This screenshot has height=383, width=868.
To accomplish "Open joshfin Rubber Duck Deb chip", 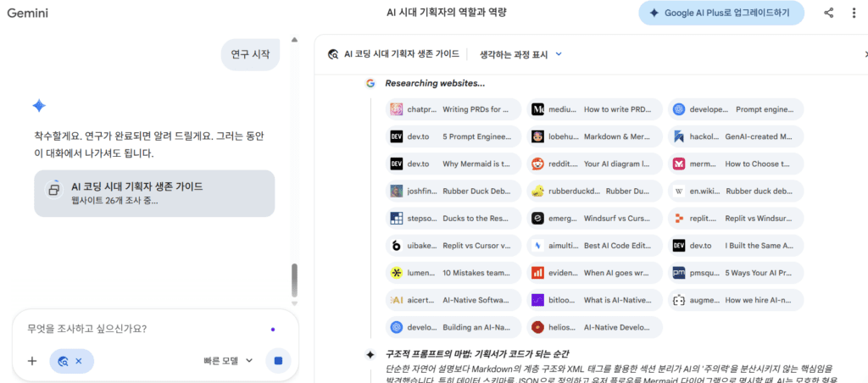I will (453, 191).
